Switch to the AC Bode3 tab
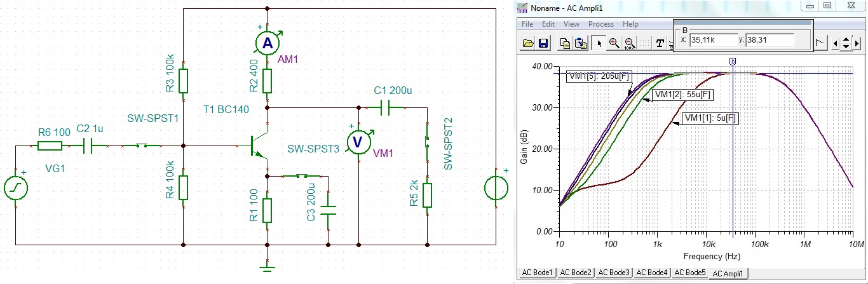868x284 pixels. (x=614, y=273)
